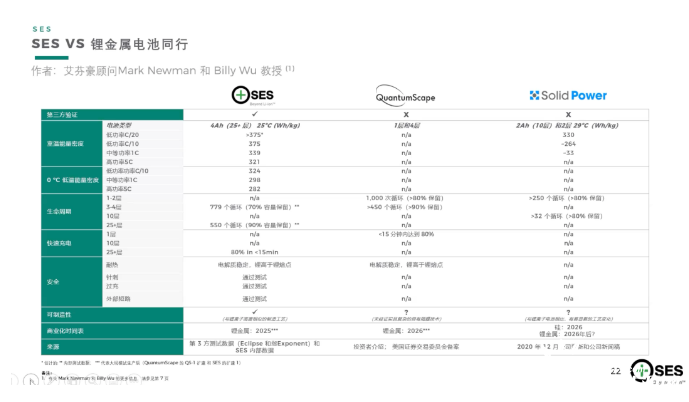
Task: Click the '1-2层' row label
Action: click(x=114, y=198)
